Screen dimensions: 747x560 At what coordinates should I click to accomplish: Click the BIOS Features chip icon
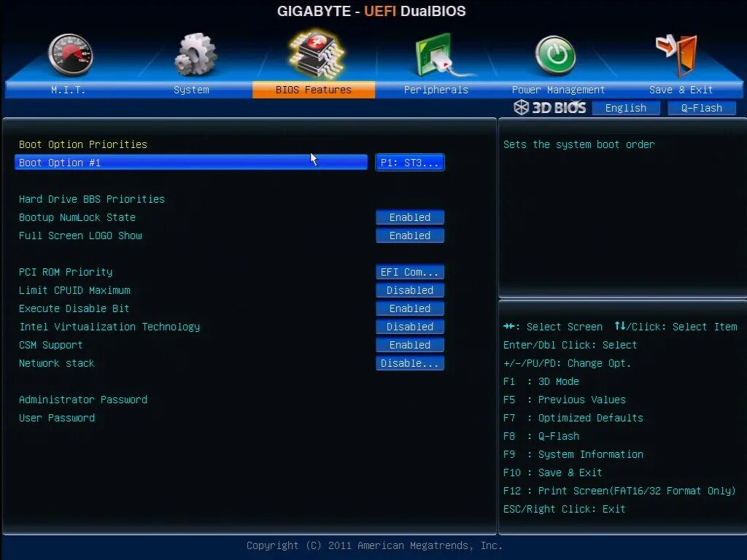point(317,53)
